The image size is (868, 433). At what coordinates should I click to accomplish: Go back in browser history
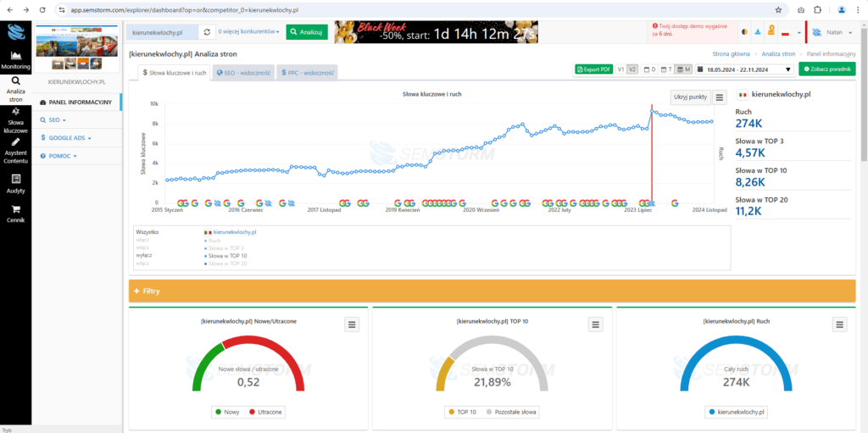tap(9, 10)
